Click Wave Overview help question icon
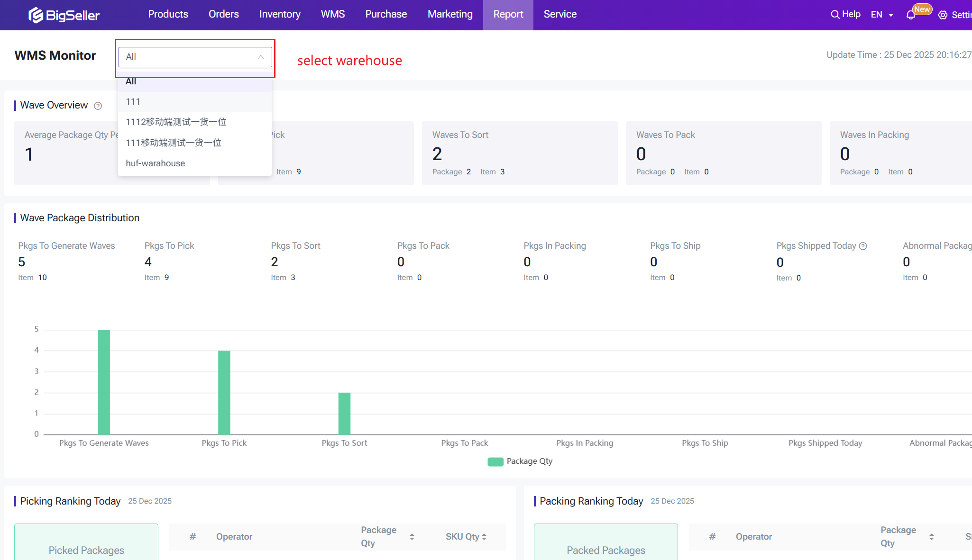The image size is (972, 560). 98,106
